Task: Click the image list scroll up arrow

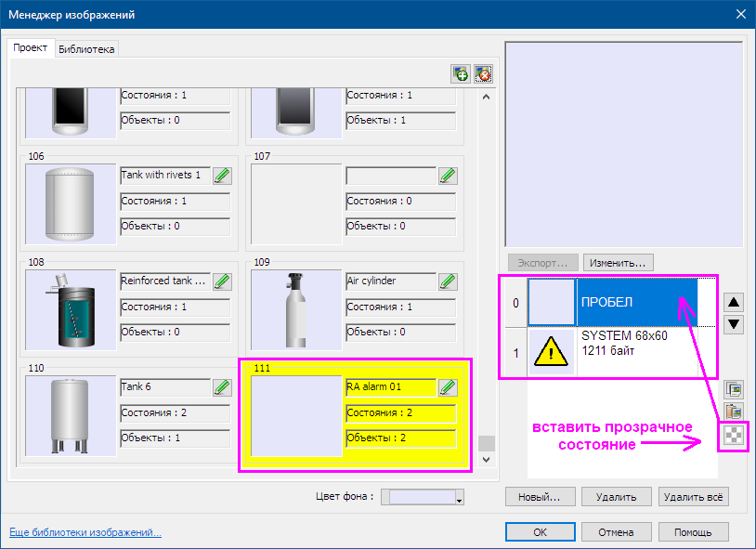Action: [x=487, y=97]
